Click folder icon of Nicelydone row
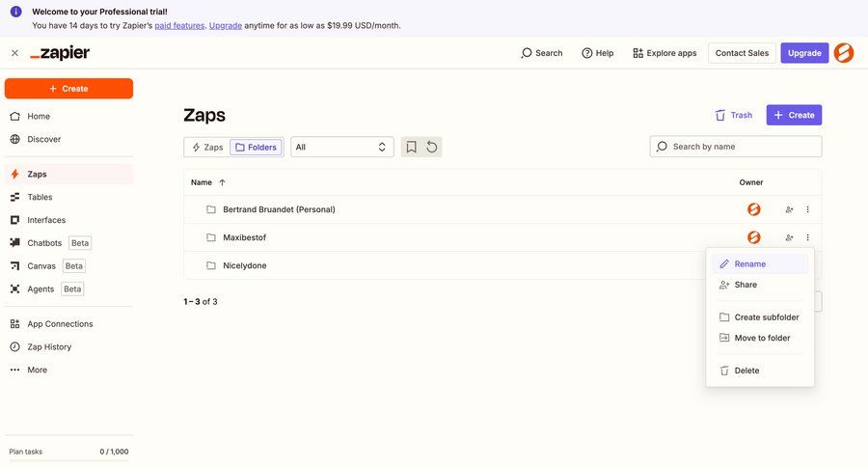The image size is (868, 467). click(x=211, y=266)
